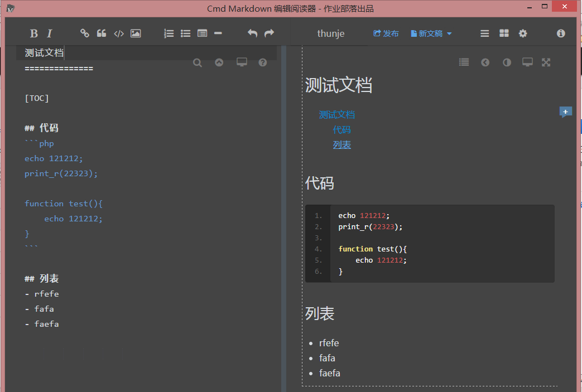Add a comment with the plus bubble
This screenshot has width=582, height=392.
coord(565,112)
